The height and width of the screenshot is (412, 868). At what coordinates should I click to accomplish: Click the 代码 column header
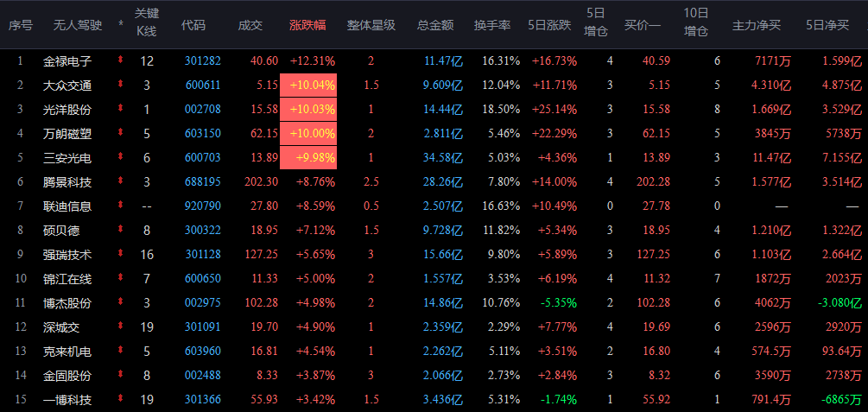click(193, 25)
